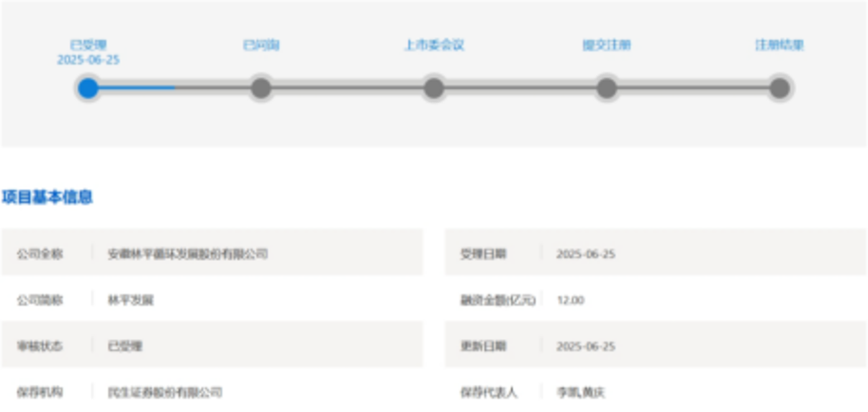Select the 融资金额(亿元) field label
The image size is (868, 412).
pyautogui.click(x=498, y=300)
